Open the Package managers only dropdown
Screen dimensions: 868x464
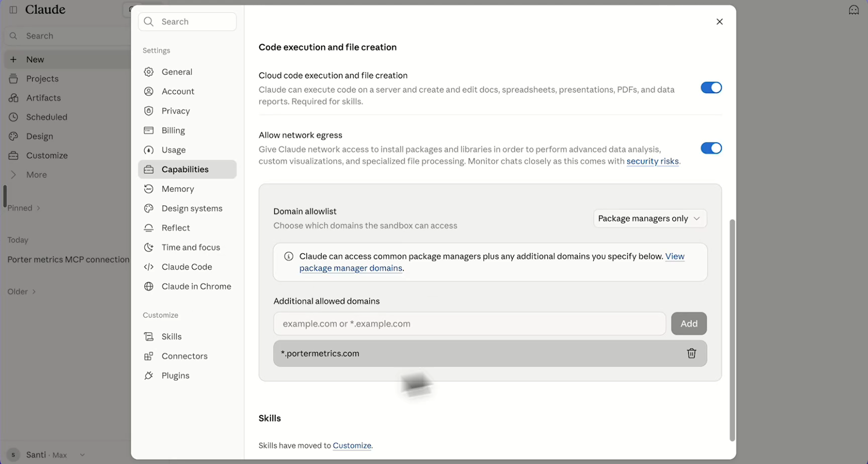pyautogui.click(x=649, y=218)
